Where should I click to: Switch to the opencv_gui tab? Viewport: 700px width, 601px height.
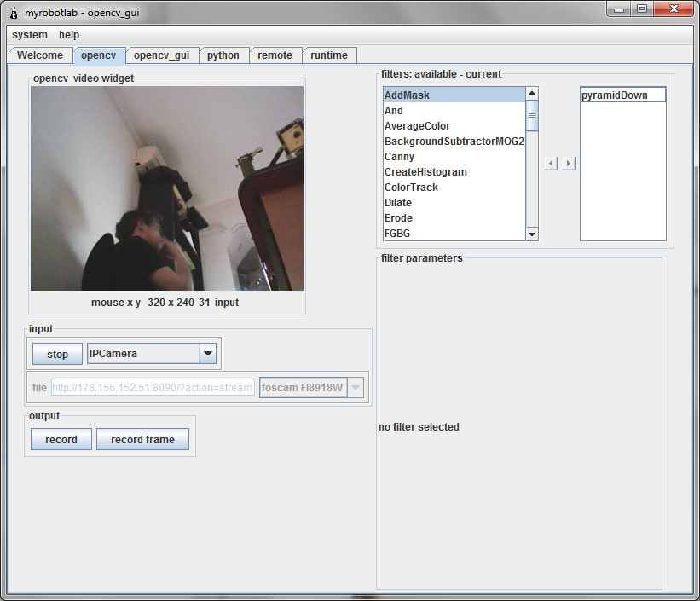click(162, 55)
